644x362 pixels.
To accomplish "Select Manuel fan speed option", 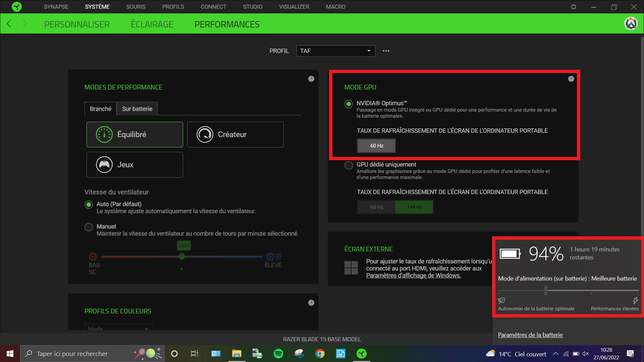I will point(89,227).
